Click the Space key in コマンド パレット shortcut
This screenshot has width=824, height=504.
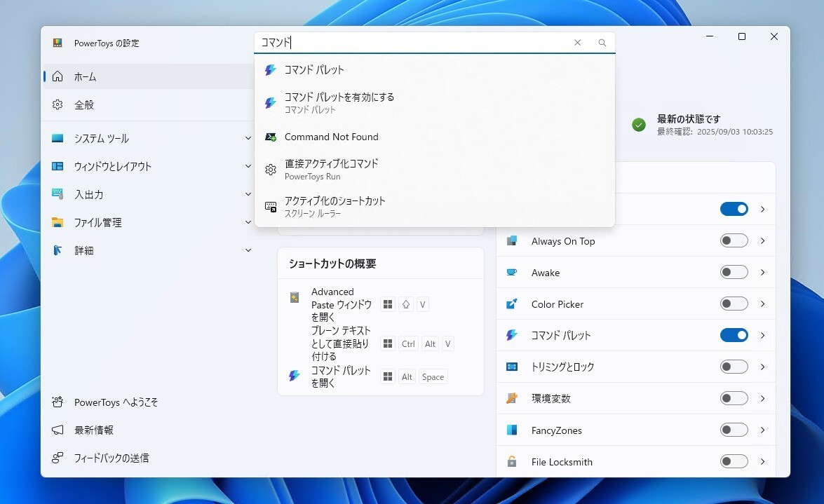[x=433, y=377]
